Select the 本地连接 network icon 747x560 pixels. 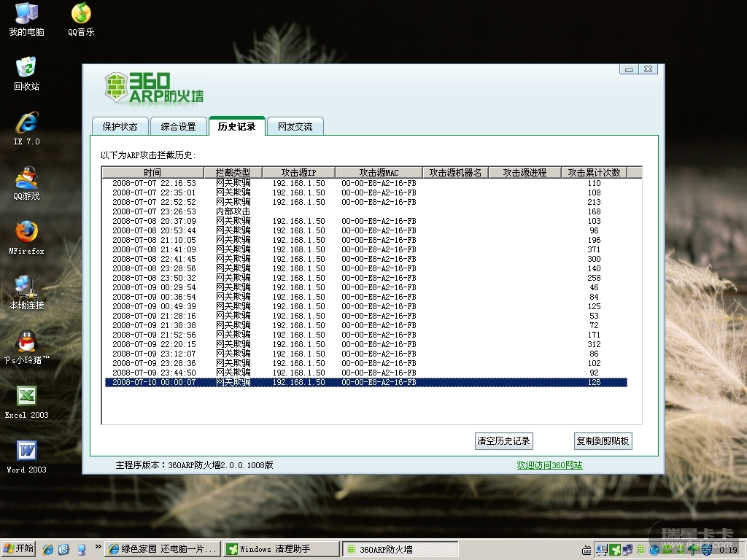tap(26, 293)
